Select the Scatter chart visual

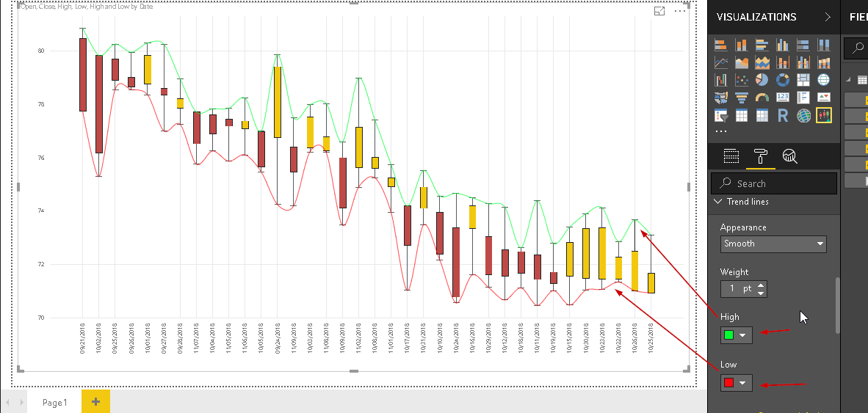741,80
